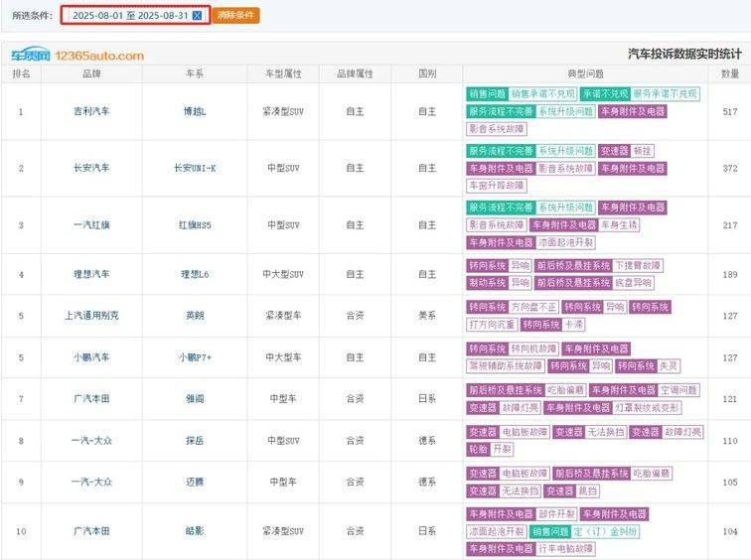Select the 定（订）金纠纷 tag
The width and height of the screenshot is (751, 560).
point(605,532)
